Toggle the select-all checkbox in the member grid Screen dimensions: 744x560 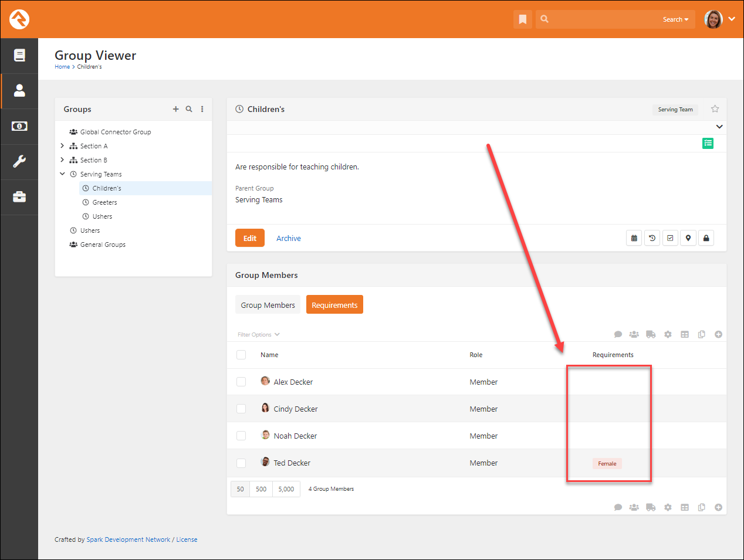pyautogui.click(x=241, y=354)
